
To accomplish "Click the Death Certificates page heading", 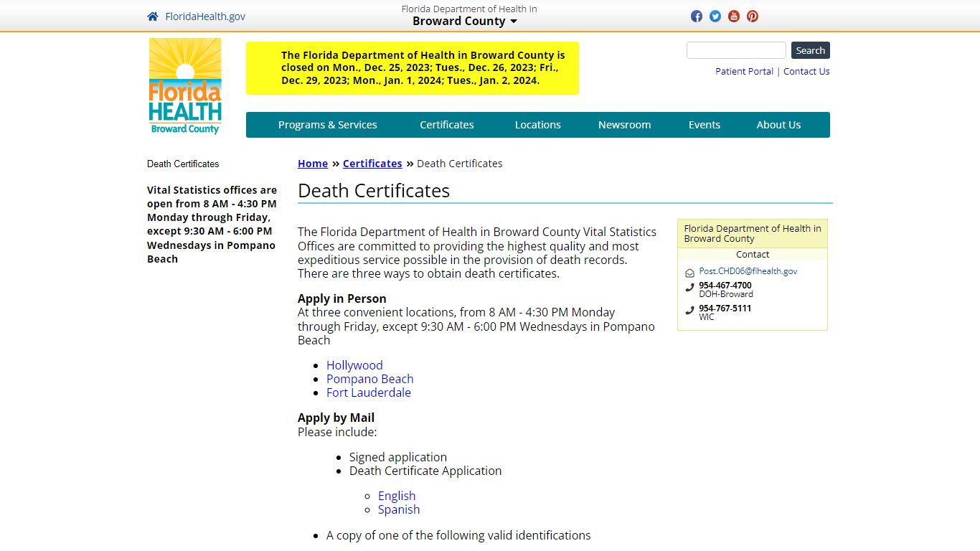I will coord(374,191).
